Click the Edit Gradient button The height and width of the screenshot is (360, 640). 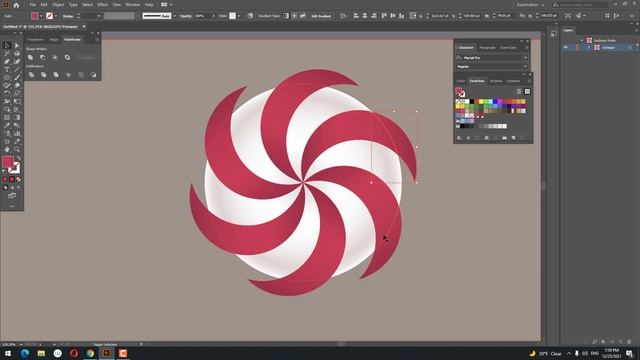pyautogui.click(x=321, y=16)
